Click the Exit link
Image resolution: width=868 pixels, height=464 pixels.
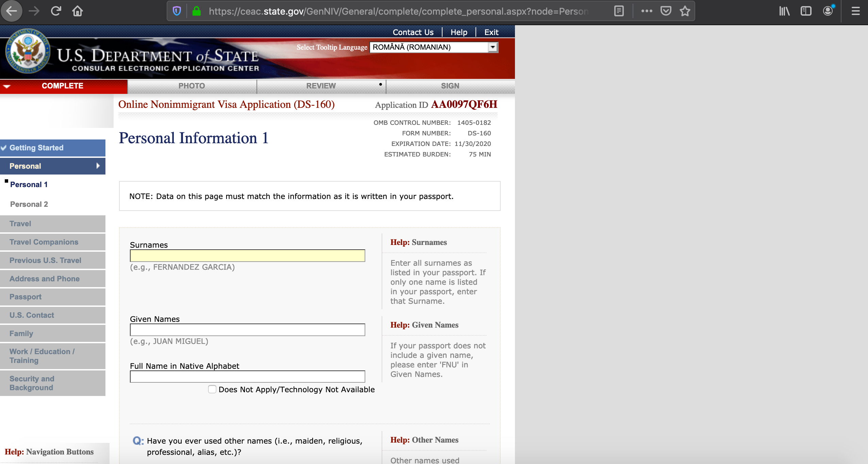coord(491,32)
